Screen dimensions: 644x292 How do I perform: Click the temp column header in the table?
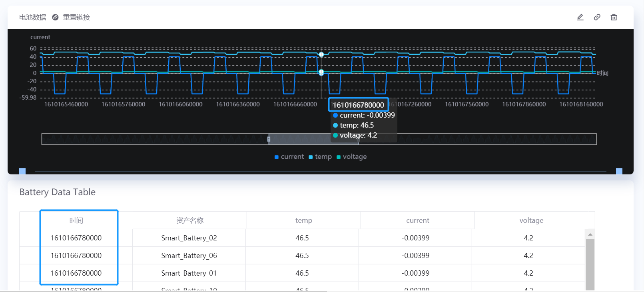[303, 220]
